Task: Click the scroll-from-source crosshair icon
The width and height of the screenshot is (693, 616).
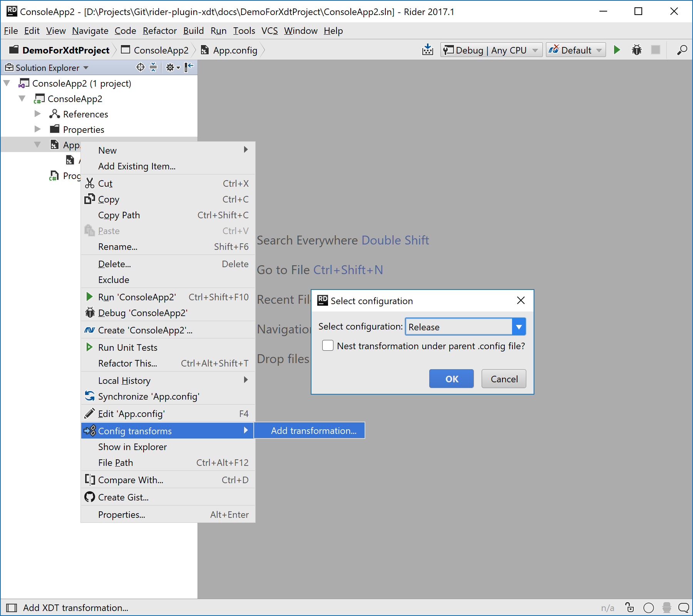Action: click(141, 67)
